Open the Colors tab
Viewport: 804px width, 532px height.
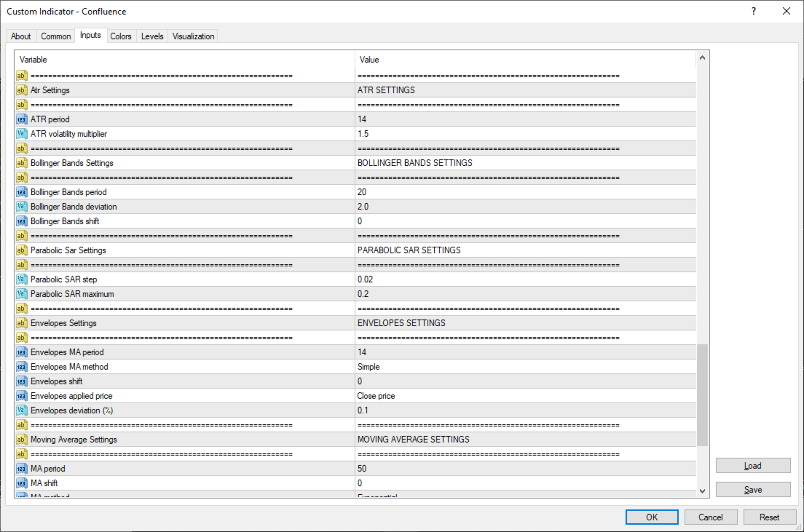[x=120, y=36]
